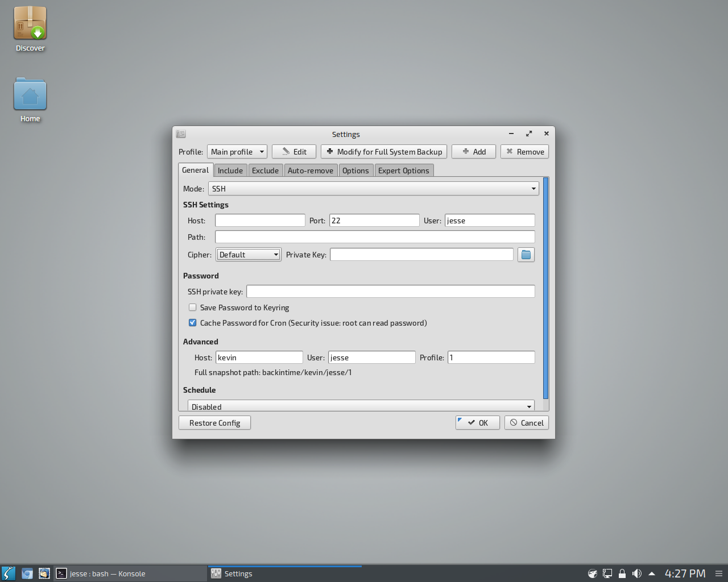This screenshot has width=728, height=582.
Task: Open the Mode SSH dropdown
Action: coord(374,189)
